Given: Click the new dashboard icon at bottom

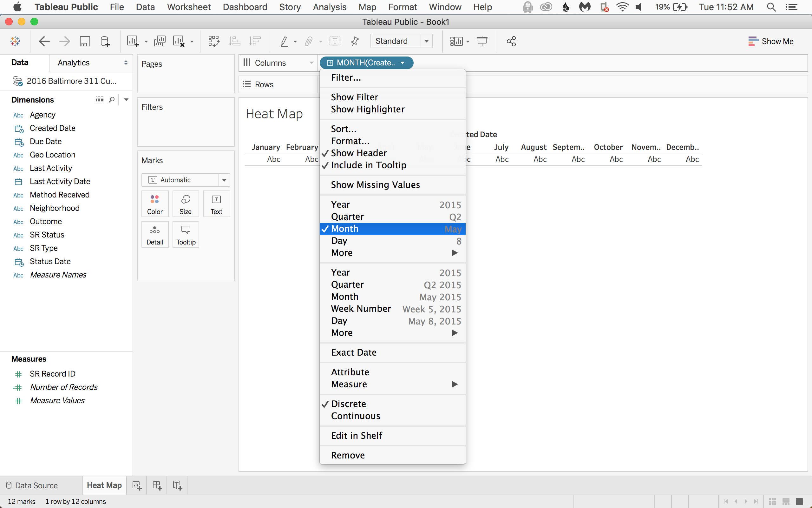Looking at the screenshot, I should [x=157, y=485].
